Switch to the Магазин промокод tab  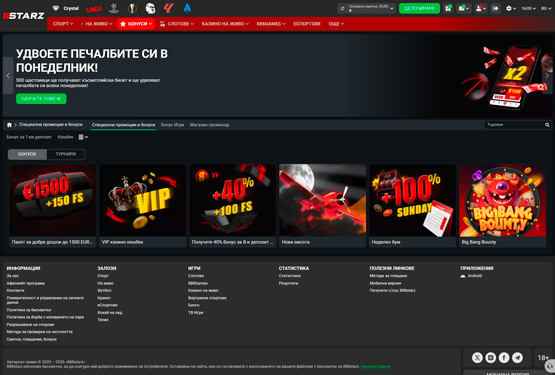tap(209, 125)
